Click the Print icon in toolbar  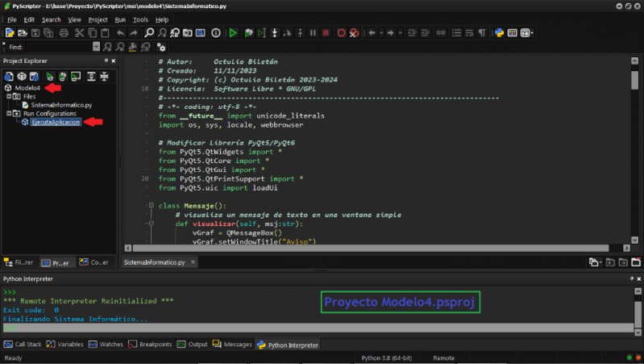click(64, 33)
